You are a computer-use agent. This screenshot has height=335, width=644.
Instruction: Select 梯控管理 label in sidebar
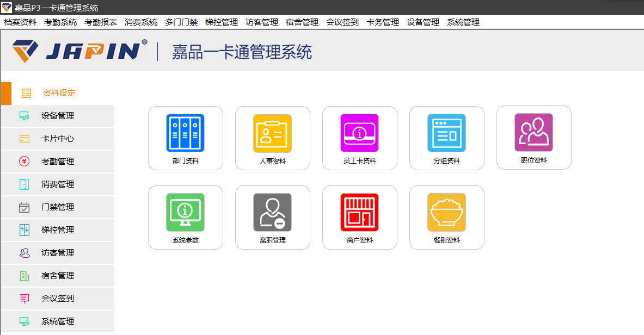click(58, 230)
